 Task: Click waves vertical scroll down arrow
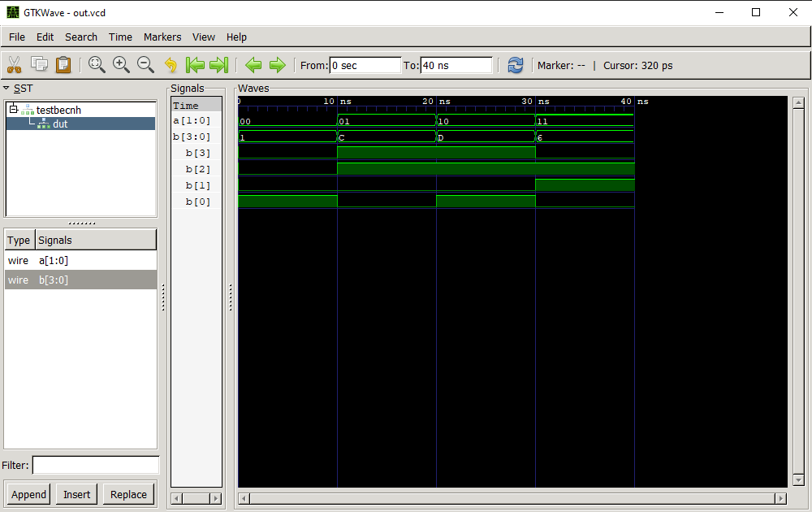pyautogui.click(x=798, y=480)
